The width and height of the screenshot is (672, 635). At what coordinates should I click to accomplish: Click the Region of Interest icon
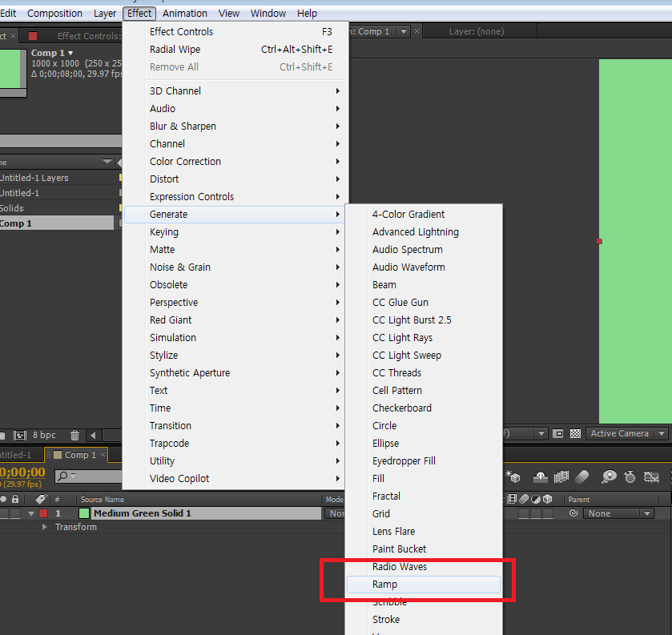coord(558,434)
